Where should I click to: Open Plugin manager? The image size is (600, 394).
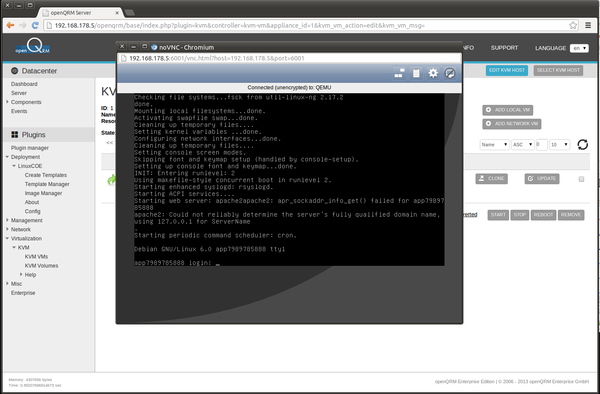30,148
